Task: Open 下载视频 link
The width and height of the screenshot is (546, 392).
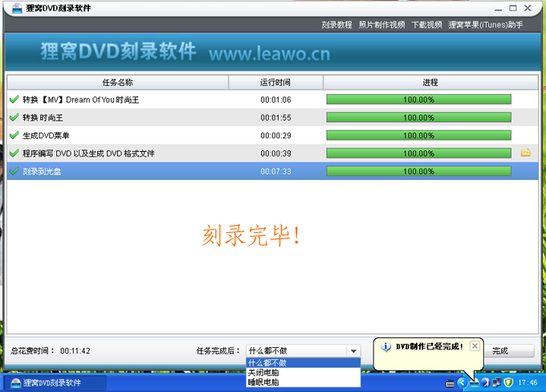Action: point(426,25)
